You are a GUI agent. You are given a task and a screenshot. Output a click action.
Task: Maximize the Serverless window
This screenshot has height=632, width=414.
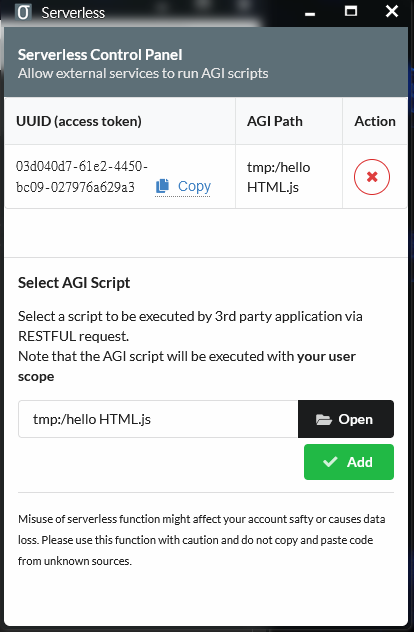351,11
